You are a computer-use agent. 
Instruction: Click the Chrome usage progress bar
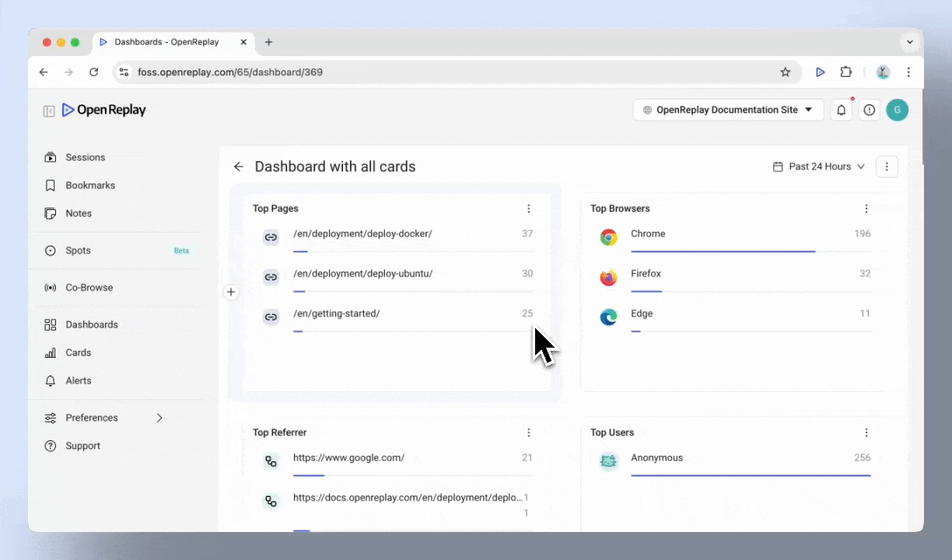[x=751, y=251]
